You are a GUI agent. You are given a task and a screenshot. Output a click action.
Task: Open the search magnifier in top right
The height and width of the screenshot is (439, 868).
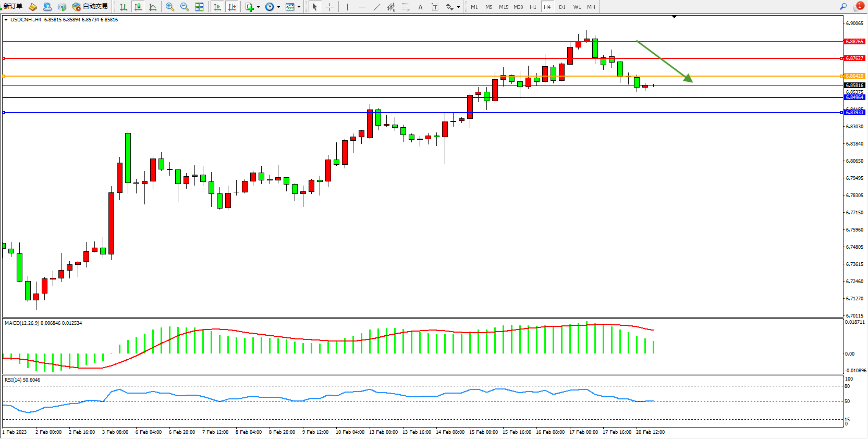tap(843, 6)
